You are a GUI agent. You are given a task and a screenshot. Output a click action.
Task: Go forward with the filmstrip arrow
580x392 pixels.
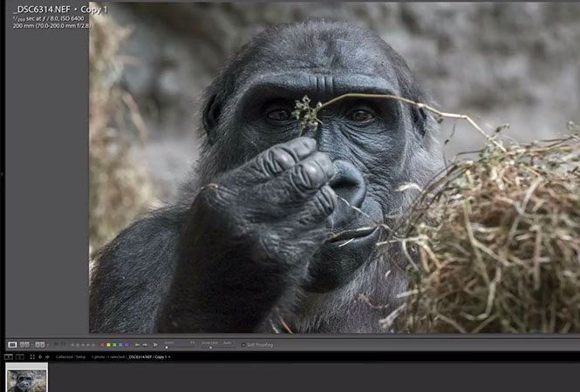47,357
